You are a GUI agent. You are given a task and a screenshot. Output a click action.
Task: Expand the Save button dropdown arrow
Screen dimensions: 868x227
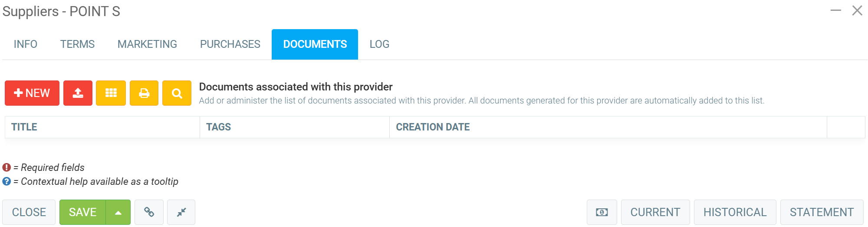click(x=118, y=212)
